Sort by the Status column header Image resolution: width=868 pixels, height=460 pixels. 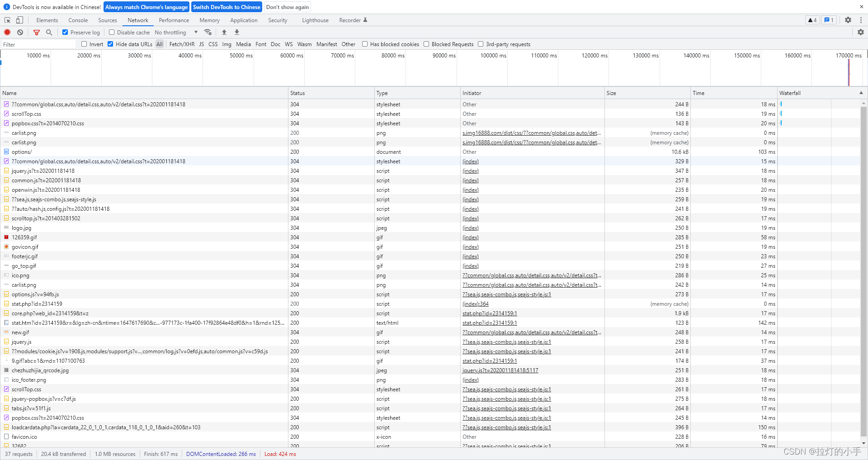(x=331, y=93)
